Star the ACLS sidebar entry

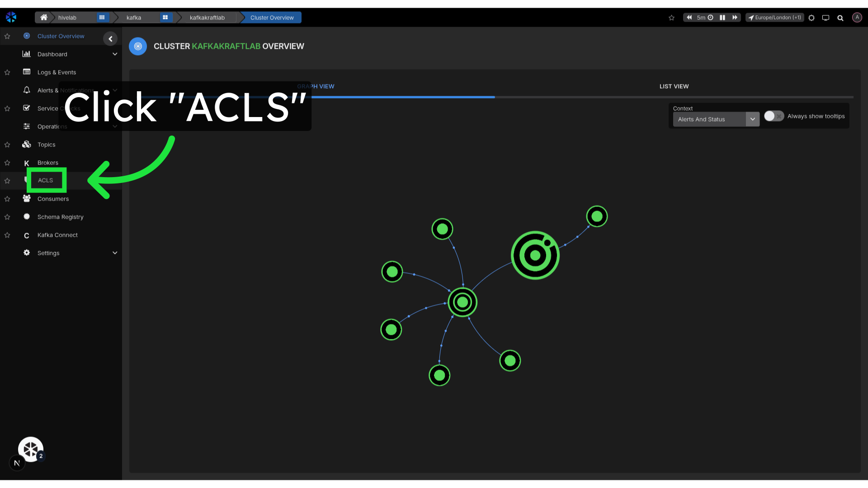coord(7,181)
